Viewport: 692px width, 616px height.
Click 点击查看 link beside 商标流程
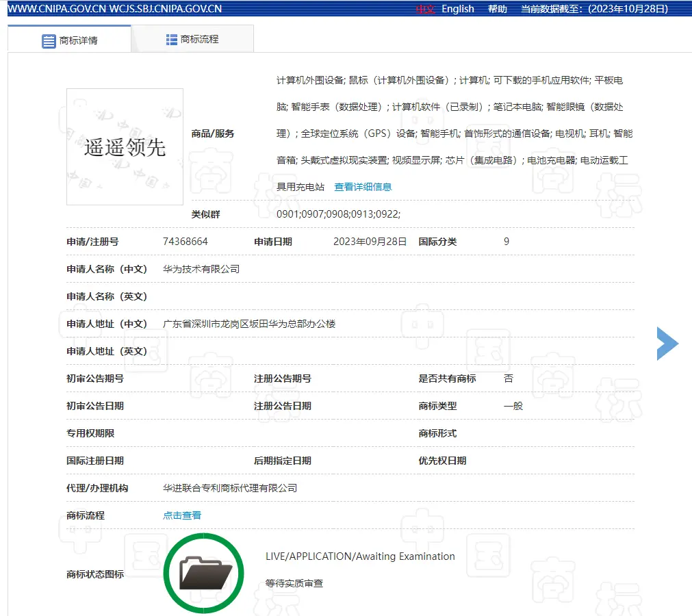(182, 515)
